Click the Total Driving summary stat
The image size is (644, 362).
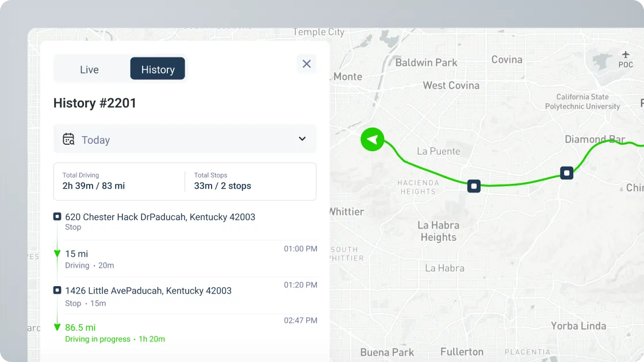(94, 181)
